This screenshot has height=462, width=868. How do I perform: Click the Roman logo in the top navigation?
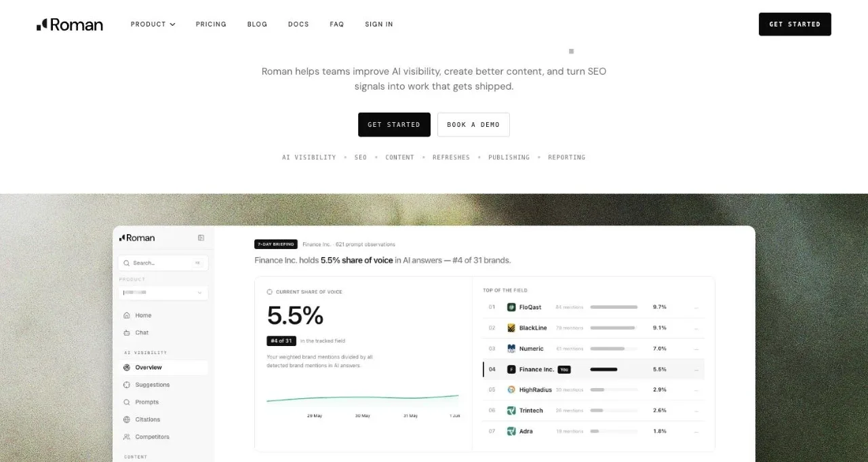[70, 24]
